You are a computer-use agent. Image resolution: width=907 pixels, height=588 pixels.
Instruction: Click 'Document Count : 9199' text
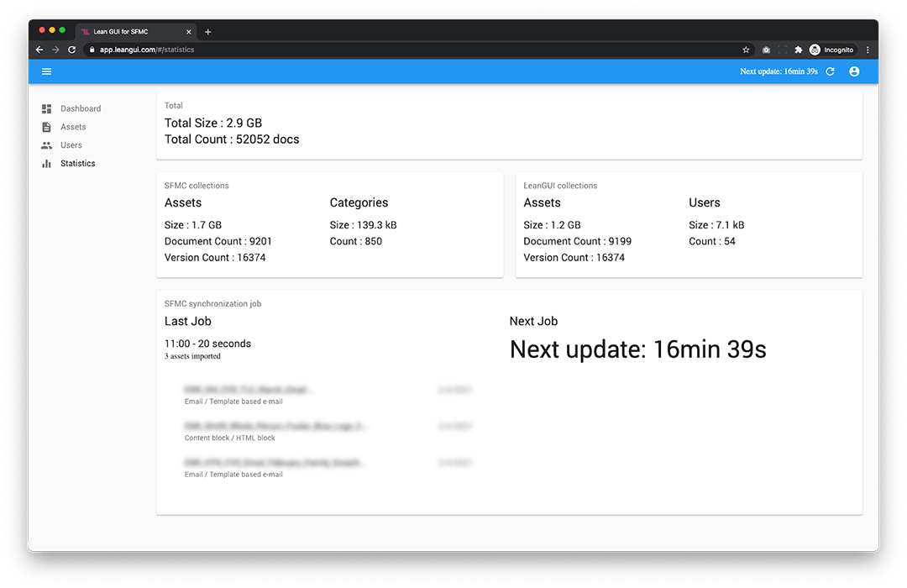click(577, 241)
